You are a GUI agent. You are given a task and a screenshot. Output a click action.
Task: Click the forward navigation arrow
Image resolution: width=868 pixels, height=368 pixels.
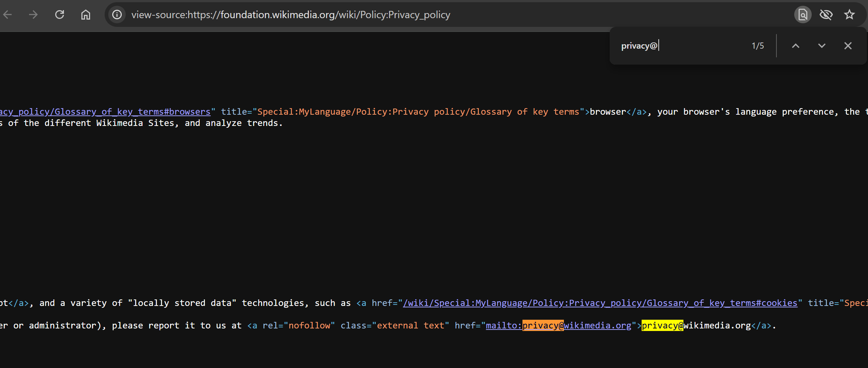click(33, 15)
